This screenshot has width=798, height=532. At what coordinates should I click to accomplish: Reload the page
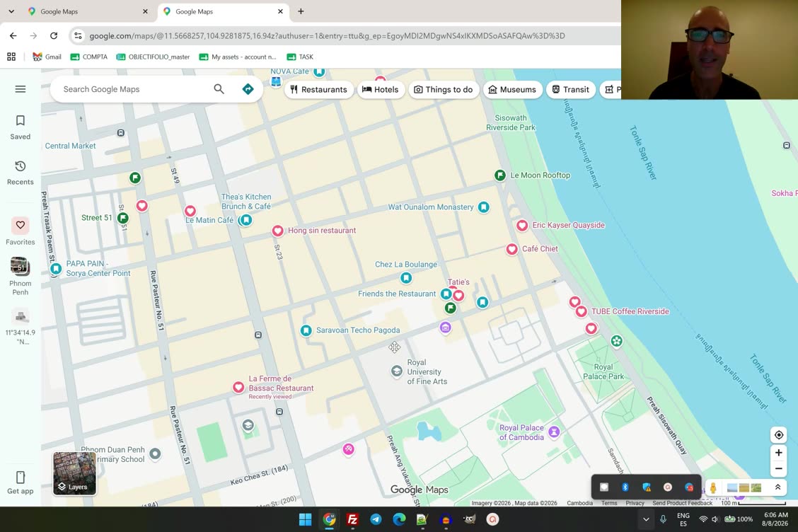click(x=54, y=35)
